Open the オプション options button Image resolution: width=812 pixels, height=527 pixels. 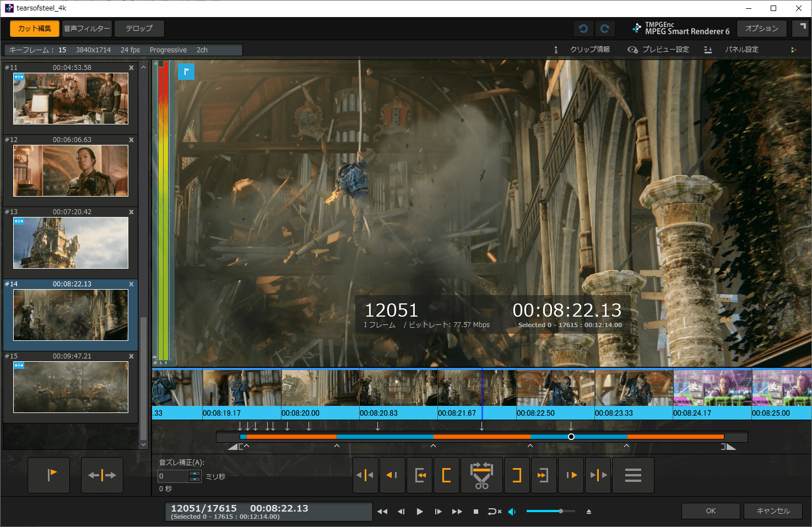(x=761, y=29)
